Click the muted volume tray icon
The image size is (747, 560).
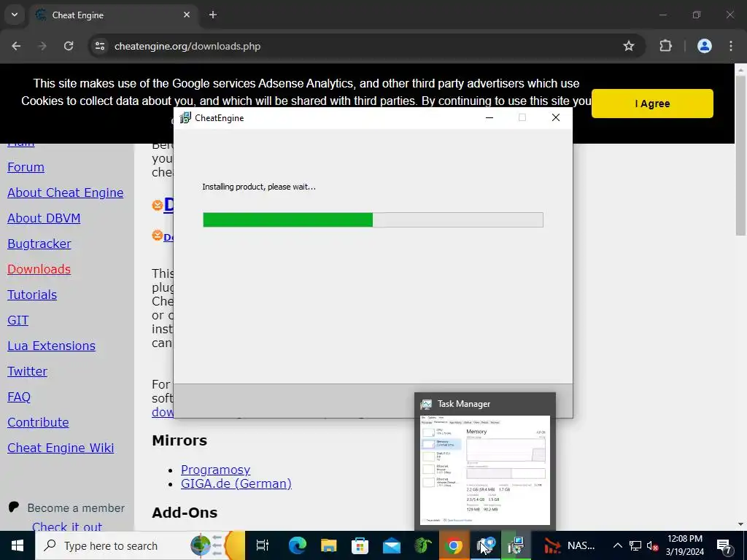click(653, 545)
